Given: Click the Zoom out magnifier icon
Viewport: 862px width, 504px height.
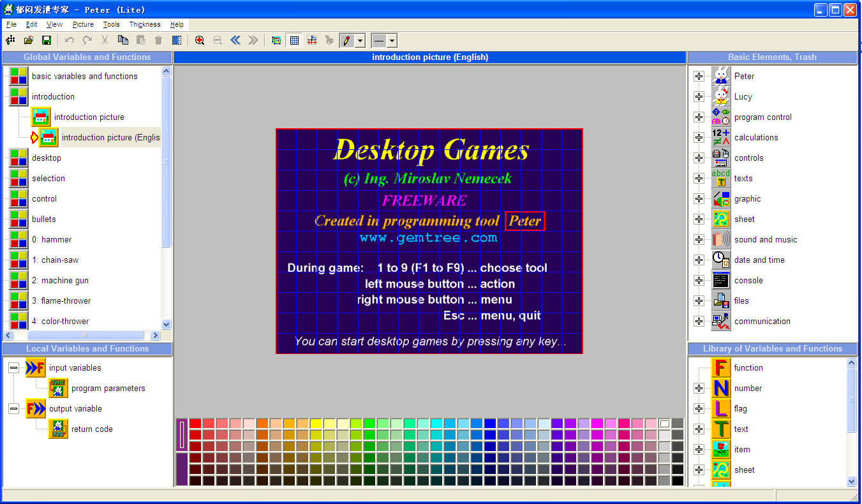Looking at the screenshot, I should point(218,40).
